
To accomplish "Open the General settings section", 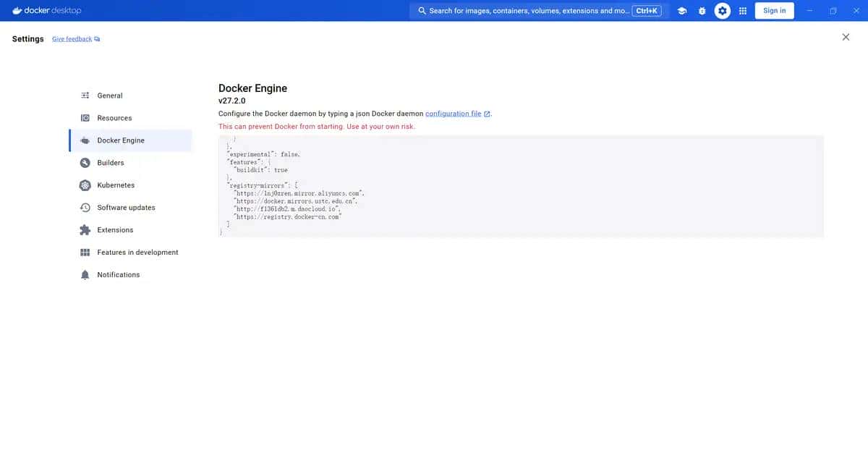I will coord(110,96).
